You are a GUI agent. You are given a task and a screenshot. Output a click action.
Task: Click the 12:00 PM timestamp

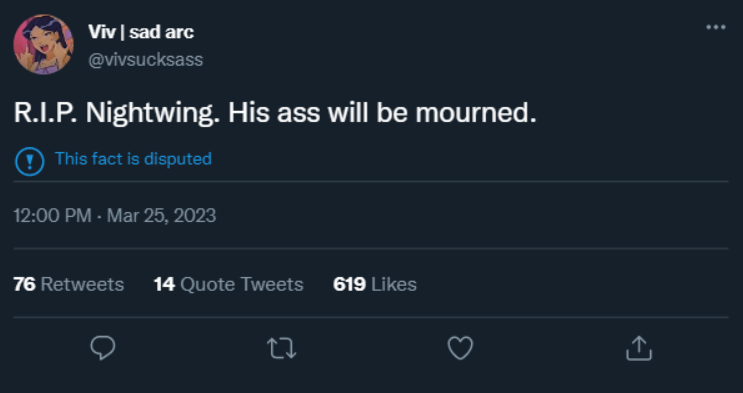click(x=53, y=216)
